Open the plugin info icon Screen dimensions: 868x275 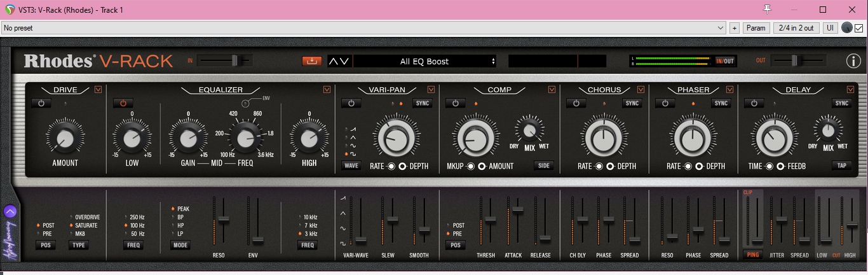[853, 61]
